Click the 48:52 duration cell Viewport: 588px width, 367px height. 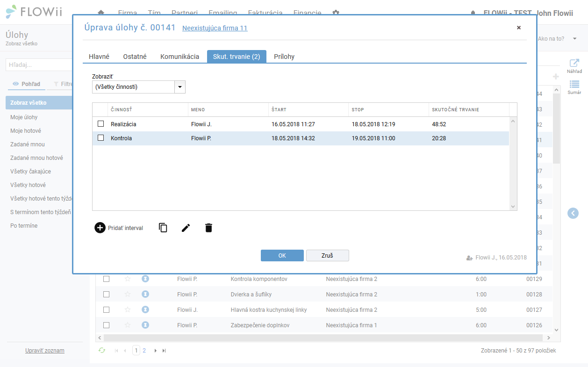(438, 124)
